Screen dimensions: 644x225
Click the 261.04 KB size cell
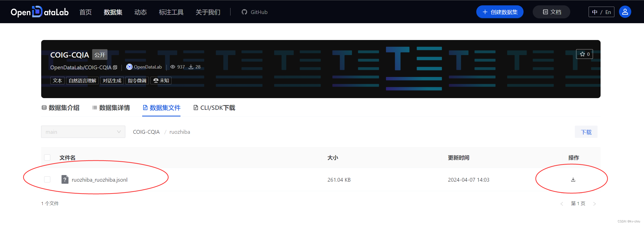339,180
